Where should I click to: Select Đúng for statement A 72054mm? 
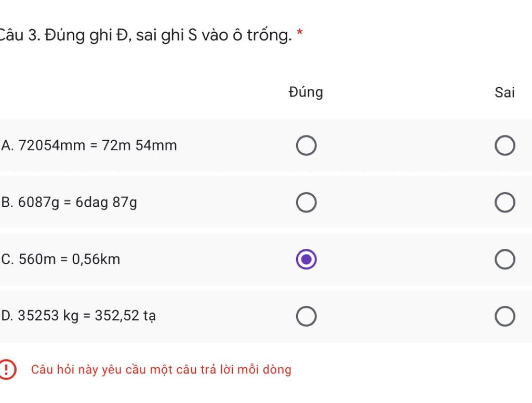[306, 145]
